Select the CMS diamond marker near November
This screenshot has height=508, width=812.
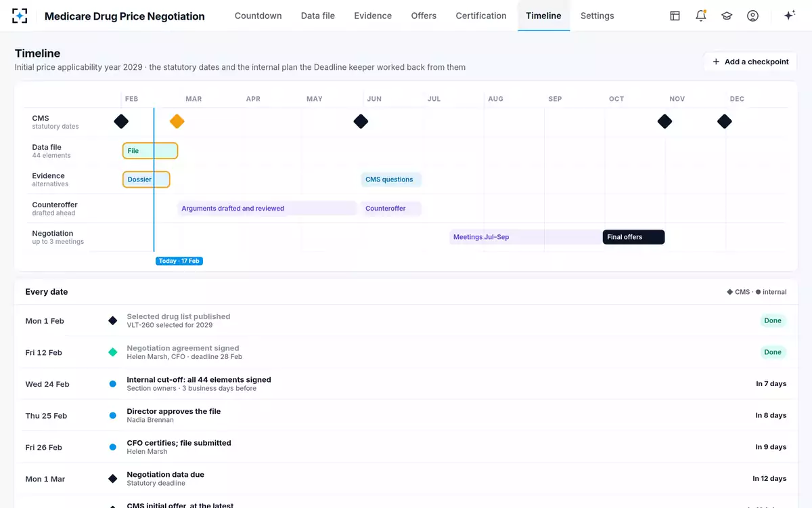[x=664, y=121]
